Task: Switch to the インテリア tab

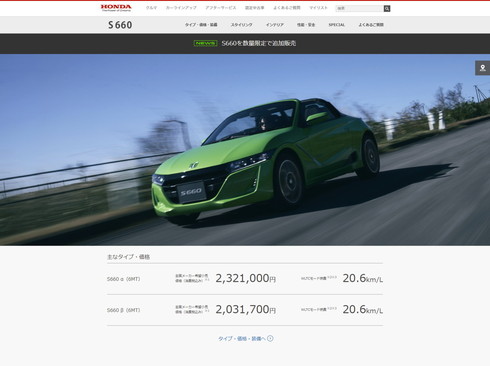Action: (275, 25)
